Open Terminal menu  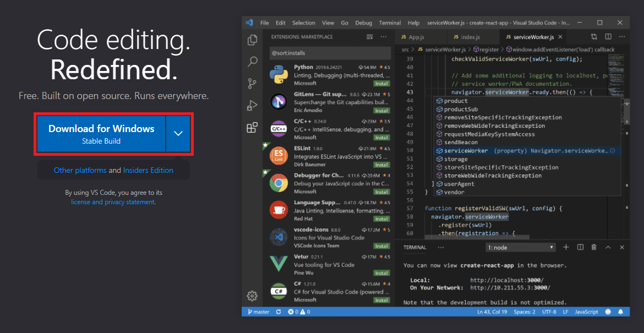[x=390, y=23]
